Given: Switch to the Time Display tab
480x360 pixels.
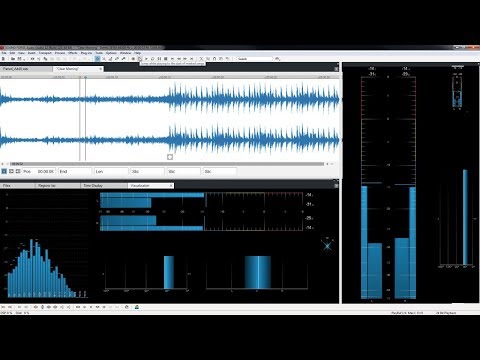Looking at the screenshot, I should point(104,186).
